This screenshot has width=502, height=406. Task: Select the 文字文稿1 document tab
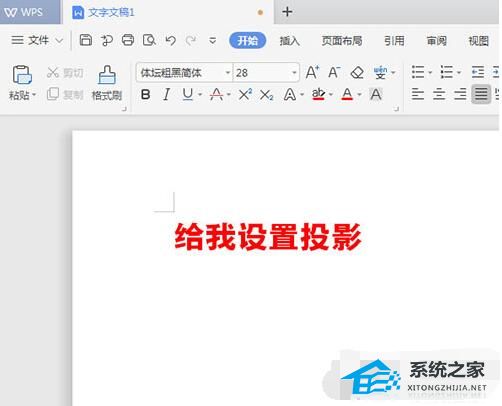coord(168,13)
